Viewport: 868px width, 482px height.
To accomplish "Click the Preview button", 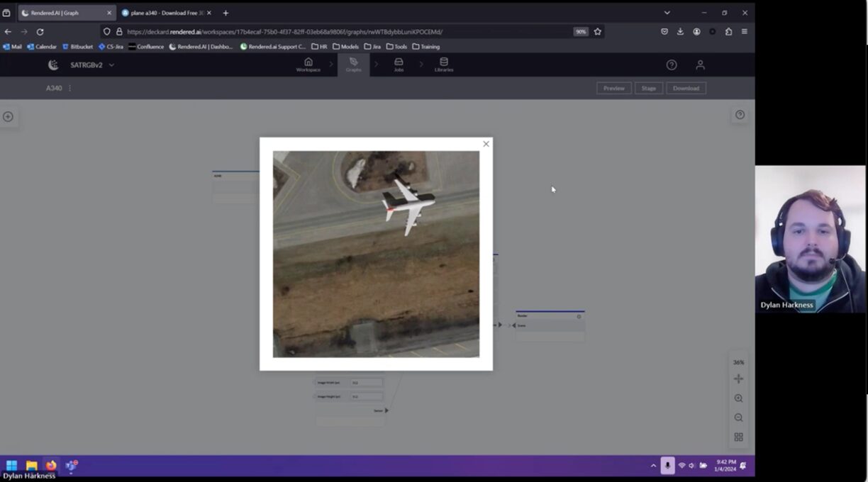I will (x=614, y=88).
